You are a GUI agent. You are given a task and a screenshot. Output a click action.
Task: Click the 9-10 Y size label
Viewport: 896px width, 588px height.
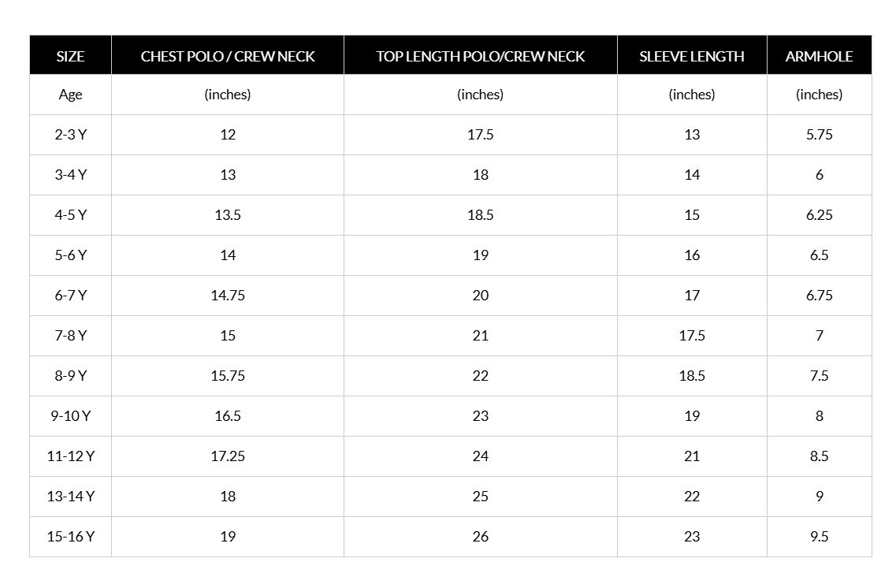(x=70, y=415)
